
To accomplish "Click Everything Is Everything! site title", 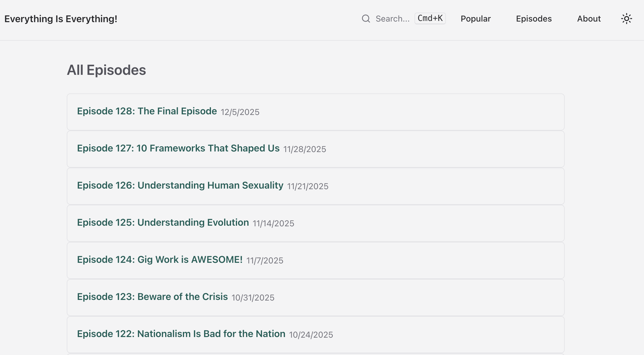I will pyautogui.click(x=61, y=19).
